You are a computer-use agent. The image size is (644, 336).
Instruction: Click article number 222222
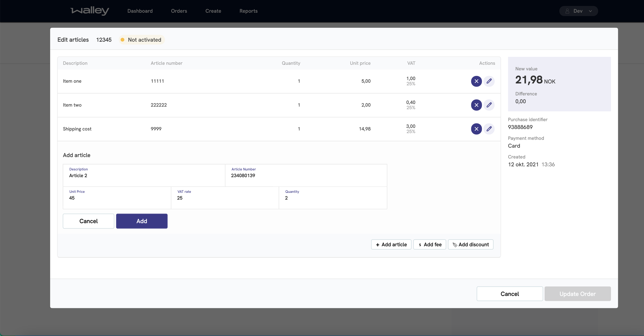click(x=159, y=105)
